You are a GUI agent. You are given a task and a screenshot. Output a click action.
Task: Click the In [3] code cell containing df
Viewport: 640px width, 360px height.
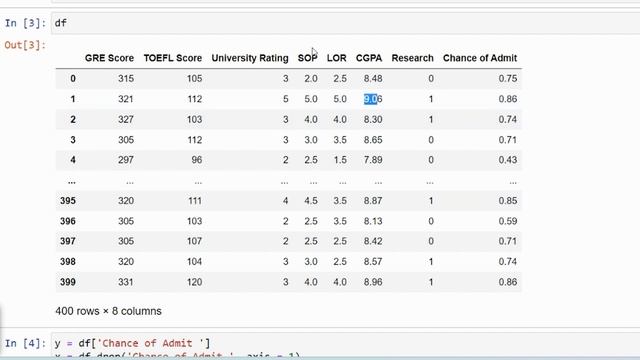345,23
